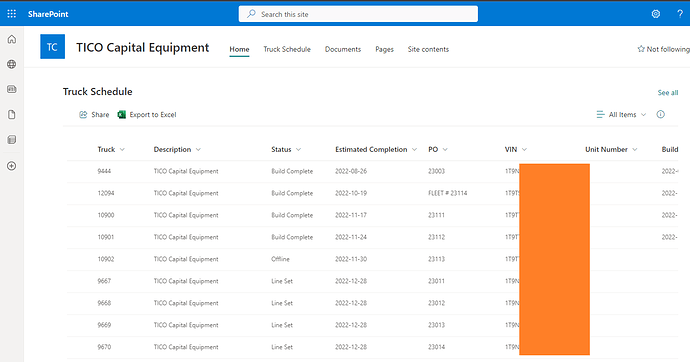Open My lists icon in sidebar
This screenshot has width=690, height=362.
[12, 140]
